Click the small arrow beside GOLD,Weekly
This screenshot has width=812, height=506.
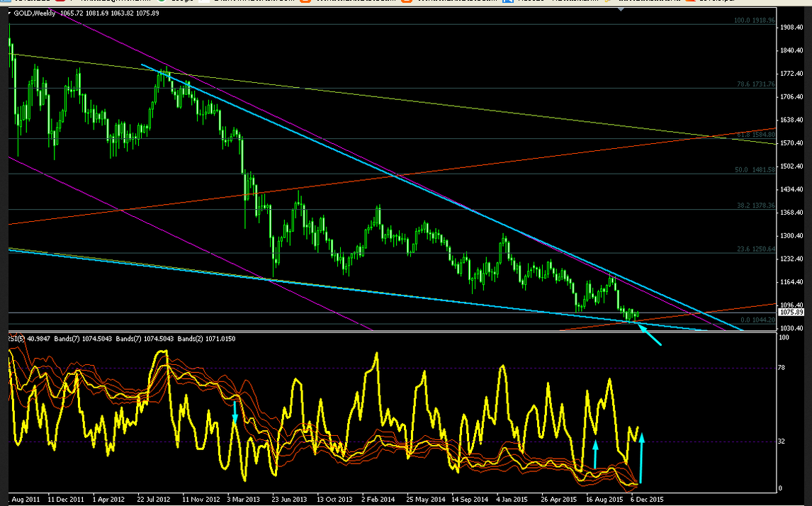point(11,13)
